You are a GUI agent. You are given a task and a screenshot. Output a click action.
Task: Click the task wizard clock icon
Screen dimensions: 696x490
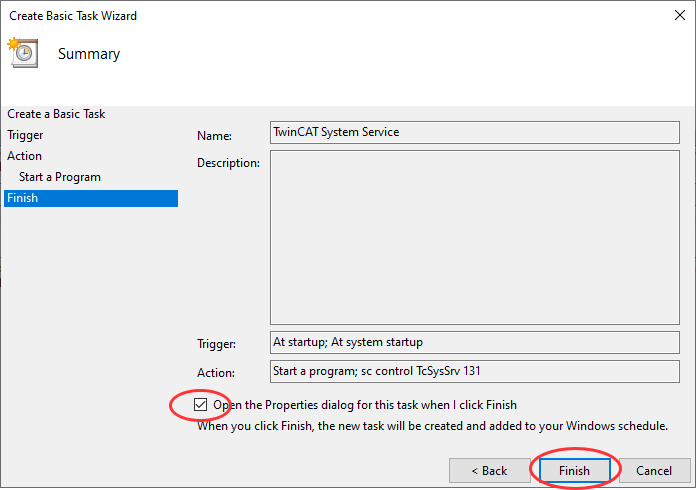click(22, 53)
